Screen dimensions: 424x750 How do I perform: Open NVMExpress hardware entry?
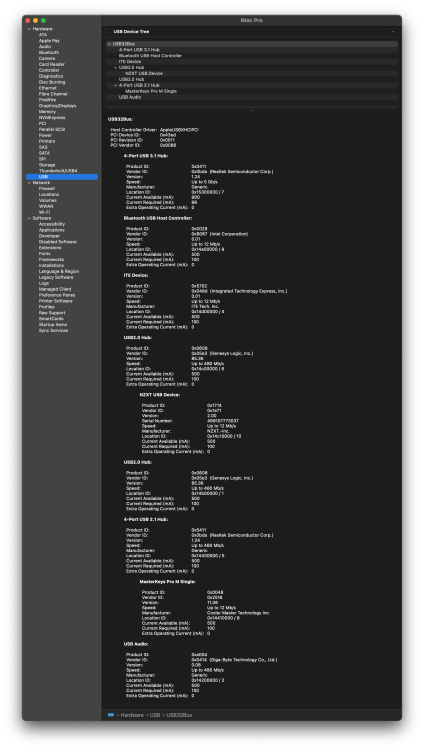(52, 117)
